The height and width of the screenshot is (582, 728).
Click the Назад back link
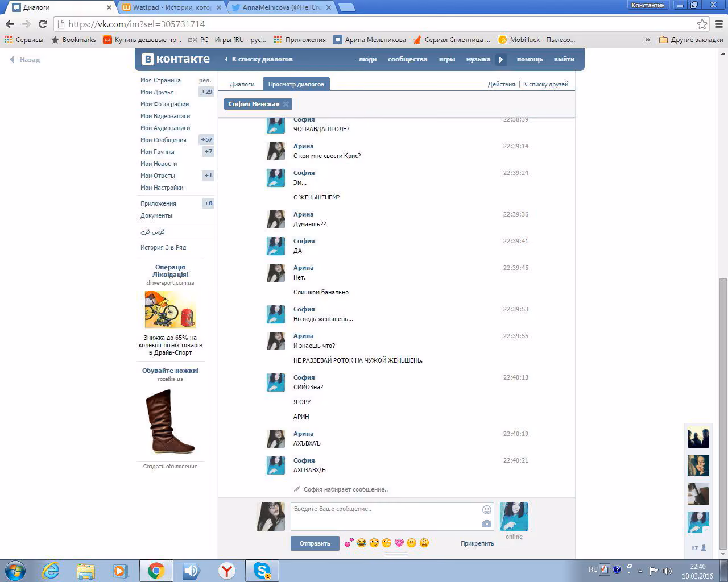click(25, 60)
